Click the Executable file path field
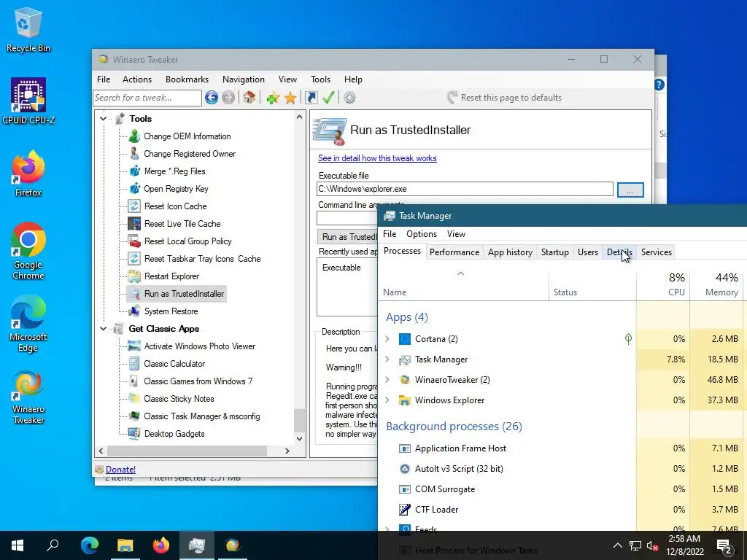The height and width of the screenshot is (560, 747). pyautogui.click(x=465, y=189)
